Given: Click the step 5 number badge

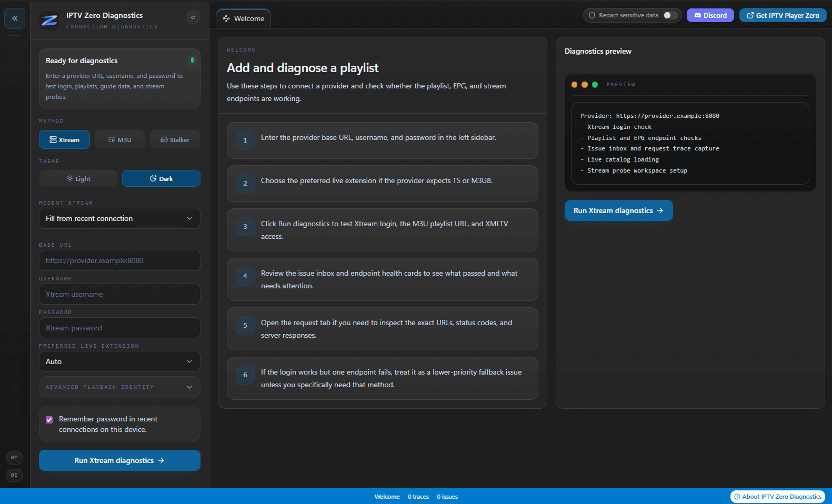Looking at the screenshot, I should click(245, 326).
